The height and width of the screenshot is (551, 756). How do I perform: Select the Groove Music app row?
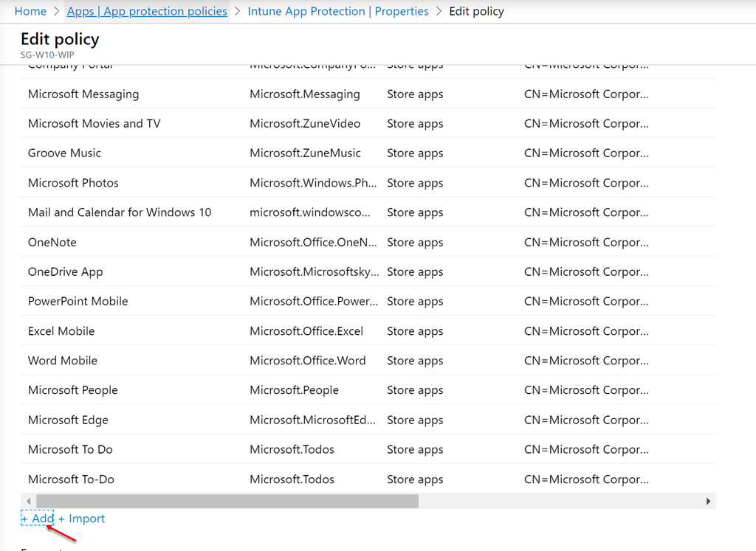pos(64,153)
